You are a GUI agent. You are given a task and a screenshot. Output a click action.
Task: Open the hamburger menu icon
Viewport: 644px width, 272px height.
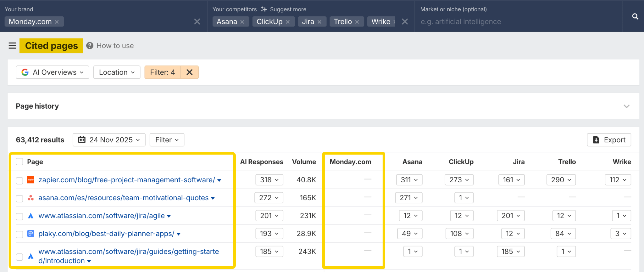pos(12,46)
